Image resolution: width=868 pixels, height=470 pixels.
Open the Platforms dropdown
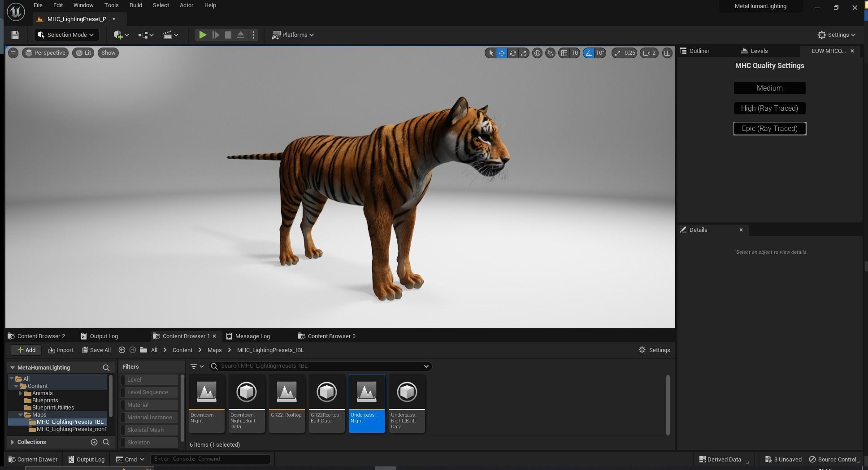pyautogui.click(x=293, y=35)
